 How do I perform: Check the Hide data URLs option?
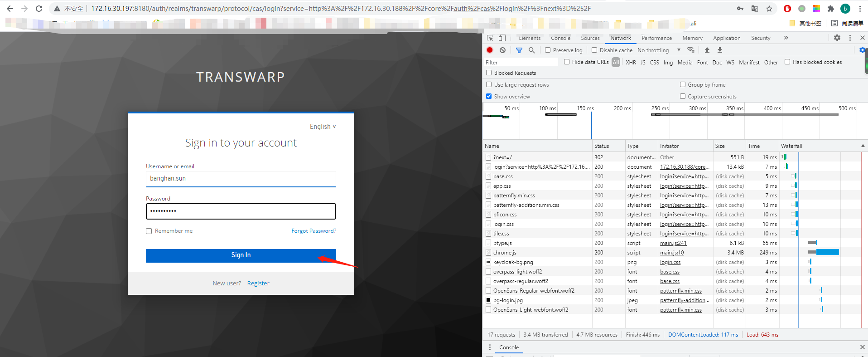[x=567, y=62]
